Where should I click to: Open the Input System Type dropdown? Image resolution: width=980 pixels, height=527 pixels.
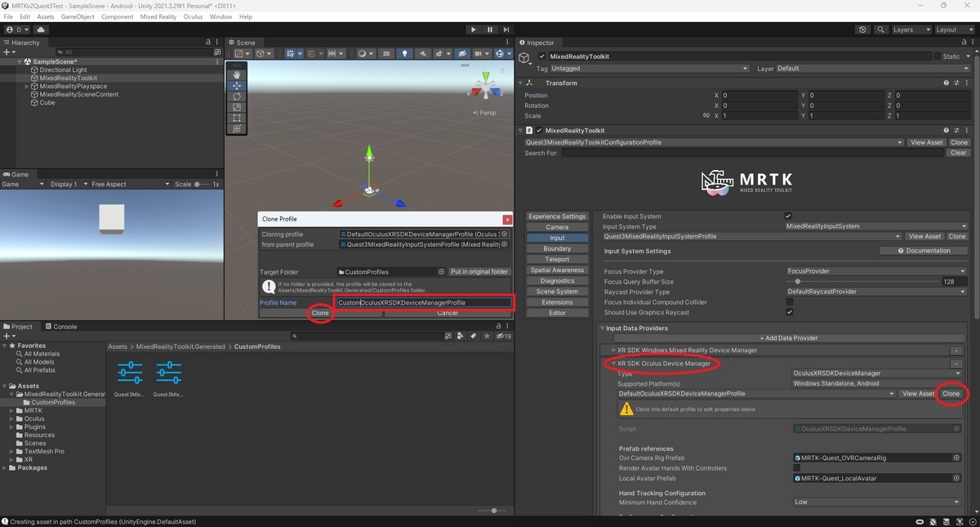[x=875, y=226]
